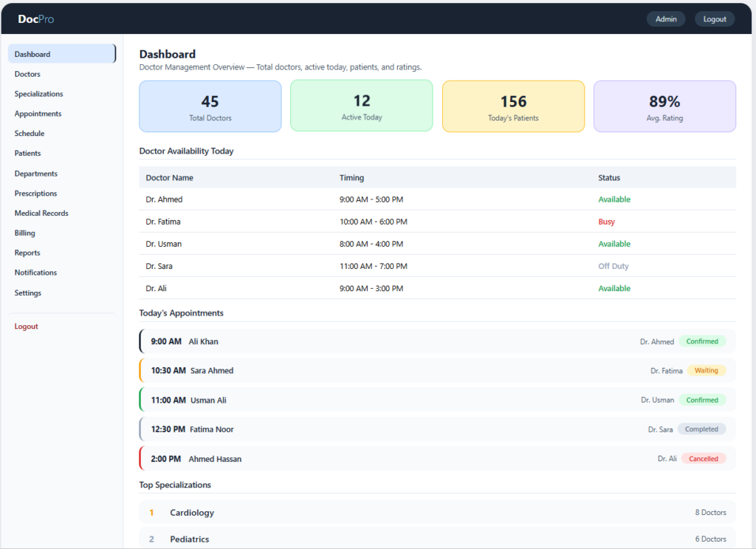Open Prescriptions in the sidebar
Viewport: 756px width, 549px height.
35,193
